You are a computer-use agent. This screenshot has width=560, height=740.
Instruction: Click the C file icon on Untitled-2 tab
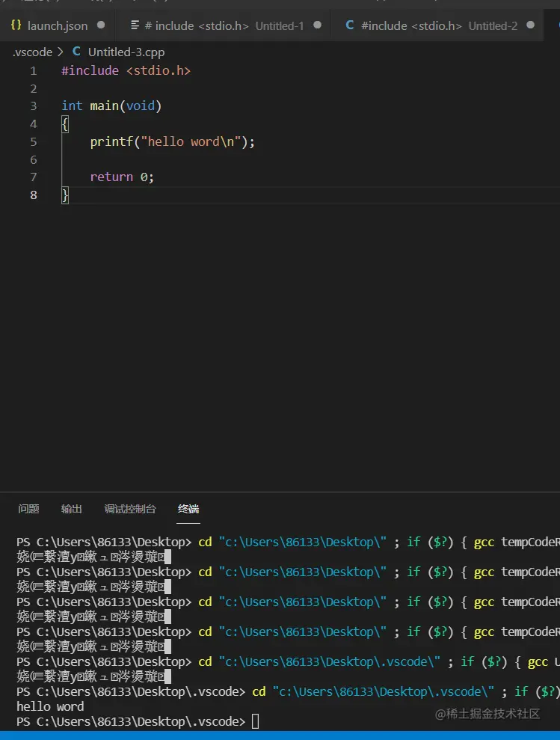point(350,25)
